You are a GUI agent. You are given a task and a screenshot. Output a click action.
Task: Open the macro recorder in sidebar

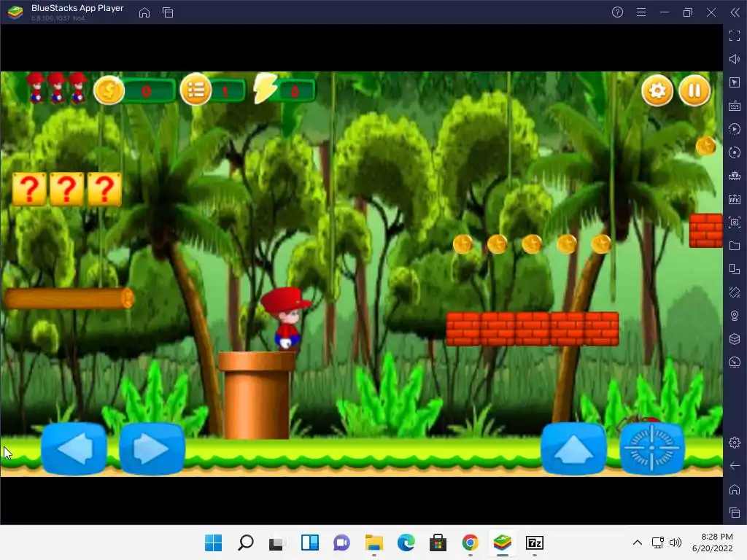(x=734, y=129)
